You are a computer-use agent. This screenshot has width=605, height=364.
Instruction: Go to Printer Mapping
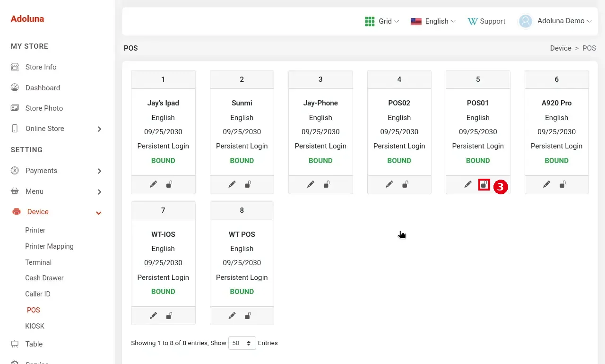49,246
